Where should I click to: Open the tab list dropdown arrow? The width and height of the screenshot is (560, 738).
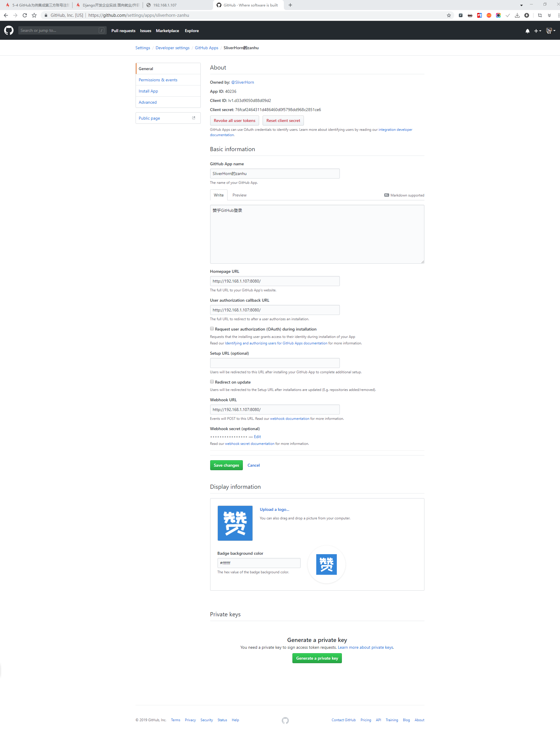[x=521, y=5]
